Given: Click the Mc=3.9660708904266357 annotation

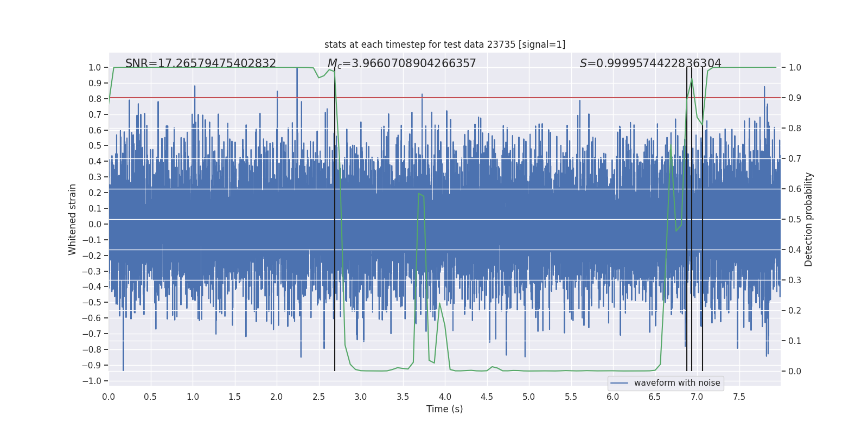Looking at the screenshot, I should [402, 63].
